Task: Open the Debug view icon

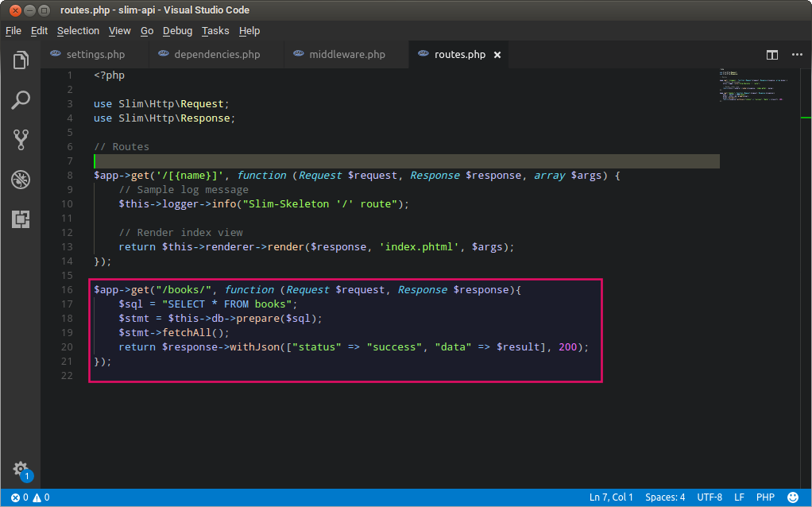Action: click(21, 180)
